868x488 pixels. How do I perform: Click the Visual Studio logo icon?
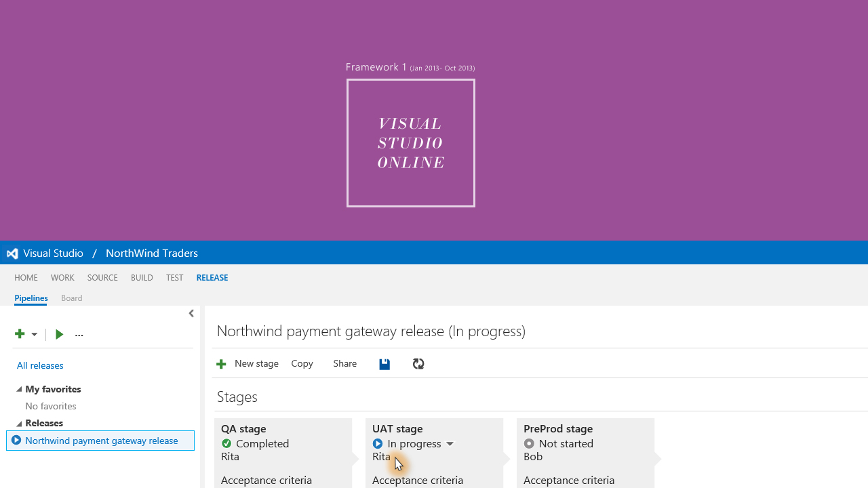click(12, 253)
